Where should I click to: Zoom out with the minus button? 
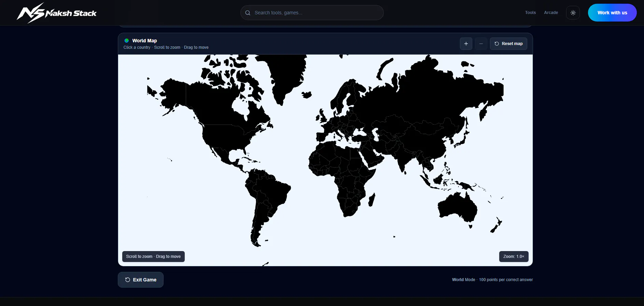click(x=481, y=44)
